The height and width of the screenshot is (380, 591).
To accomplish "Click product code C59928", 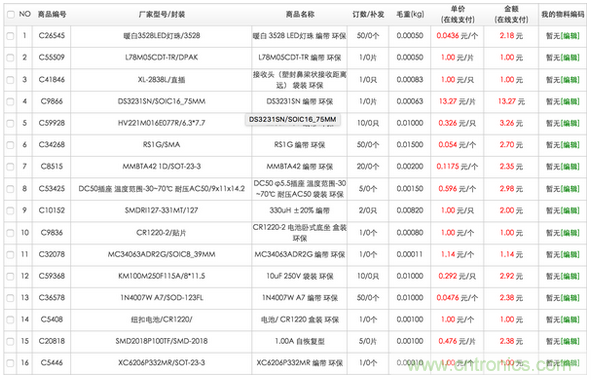I will [52, 123].
